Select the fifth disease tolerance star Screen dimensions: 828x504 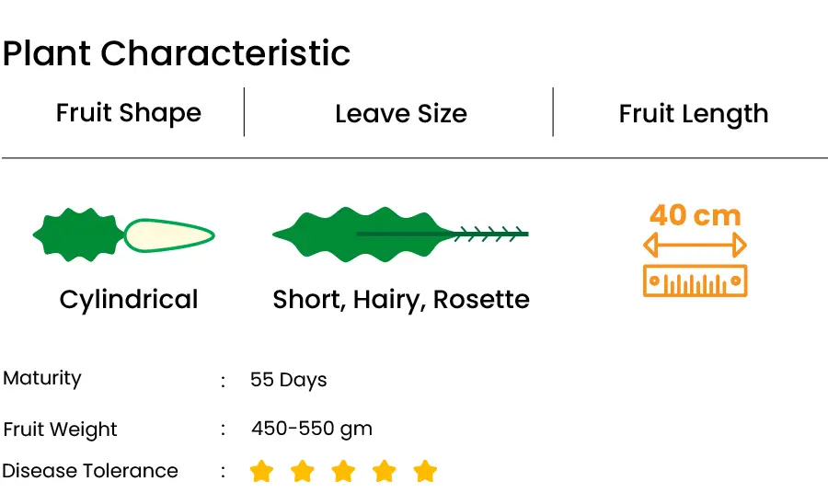(425, 471)
